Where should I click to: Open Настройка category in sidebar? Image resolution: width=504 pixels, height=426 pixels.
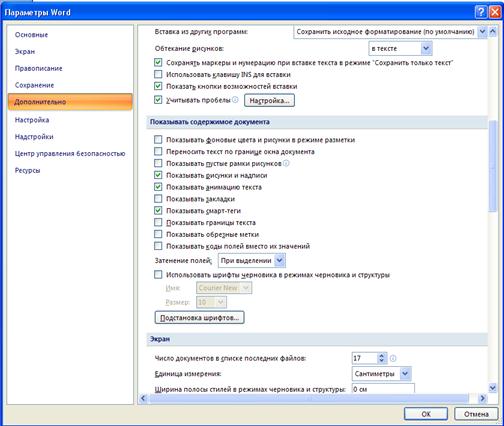click(32, 120)
